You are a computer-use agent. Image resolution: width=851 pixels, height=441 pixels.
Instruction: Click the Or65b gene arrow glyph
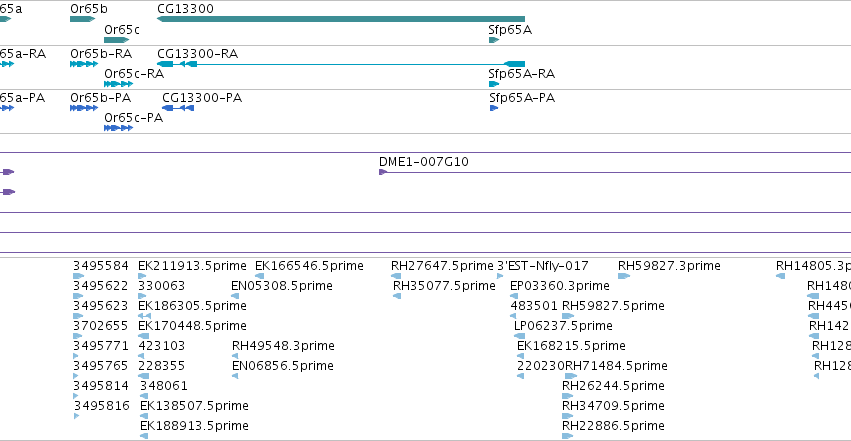(x=82, y=19)
